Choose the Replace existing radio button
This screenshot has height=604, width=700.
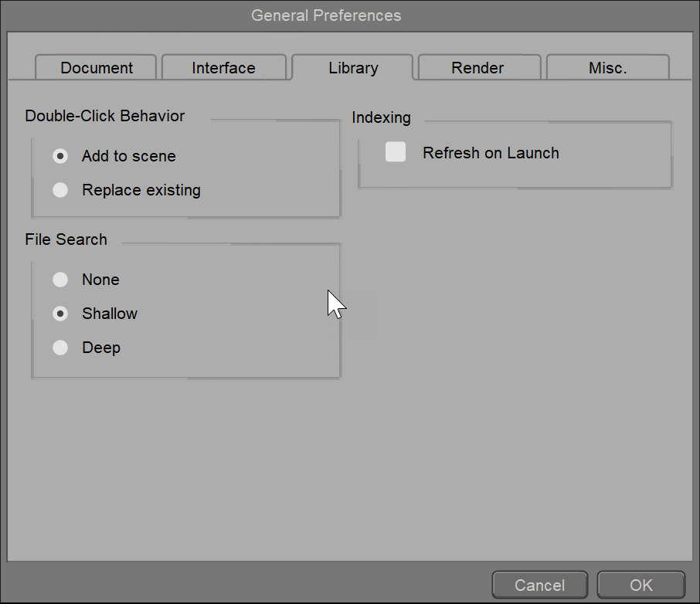(60, 190)
